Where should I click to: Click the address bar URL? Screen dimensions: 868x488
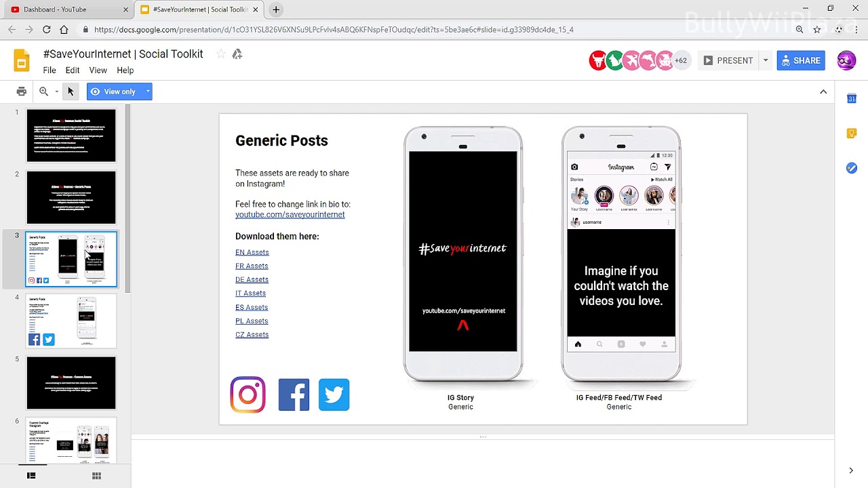pyautogui.click(x=334, y=30)
